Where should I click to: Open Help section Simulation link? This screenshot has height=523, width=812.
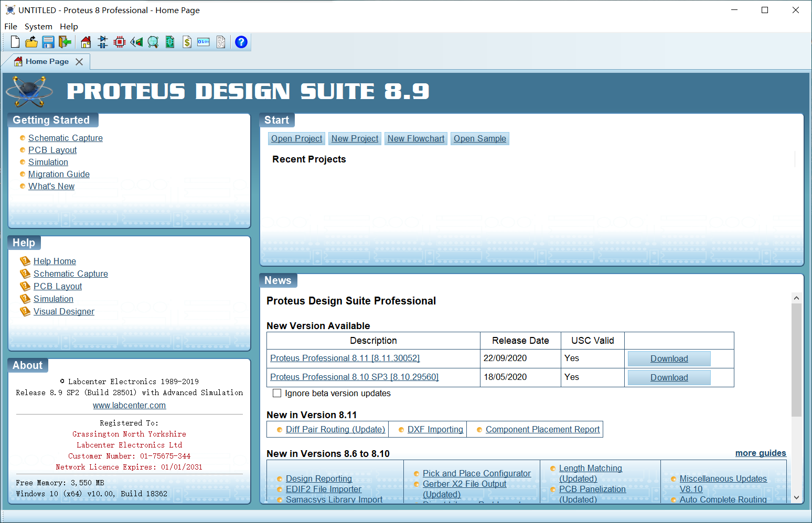click(54, 299)
